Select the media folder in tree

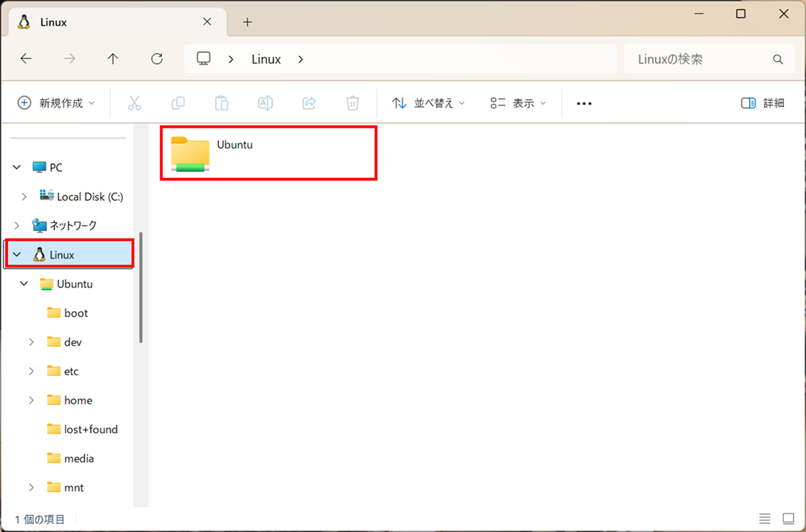[x=79, y=459]
